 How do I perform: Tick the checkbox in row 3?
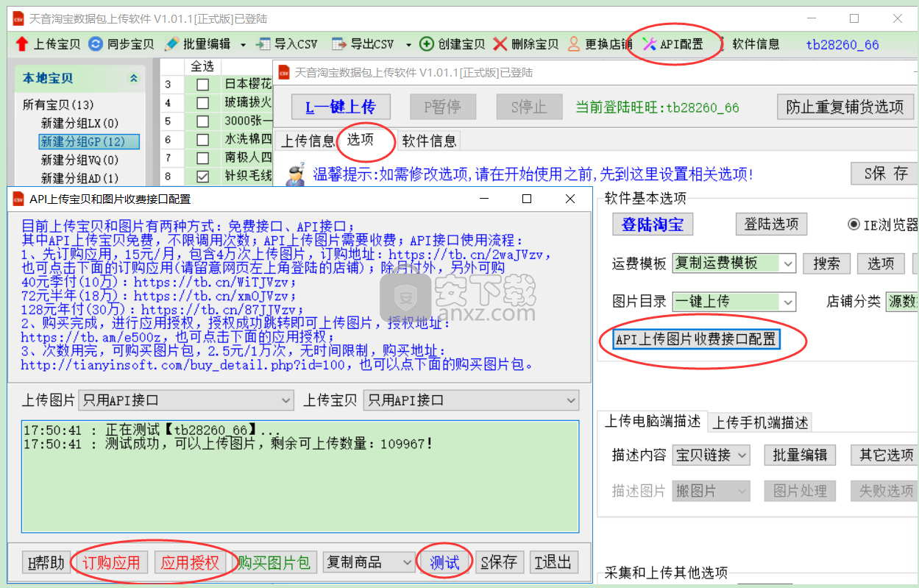coord(202,85)
